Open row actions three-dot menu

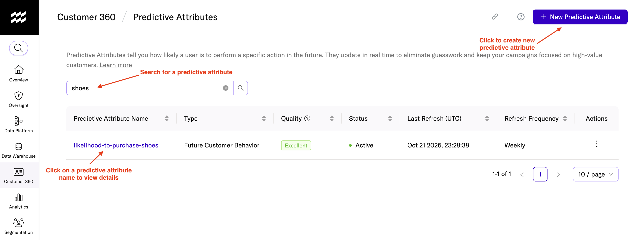coord(597,144)
